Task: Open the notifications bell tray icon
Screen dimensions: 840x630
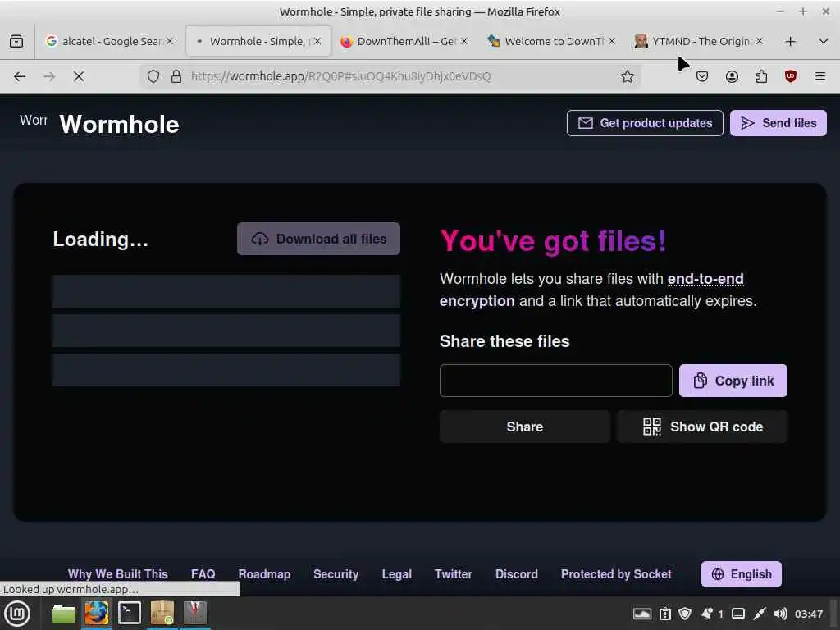Action: tap(707, 614)
